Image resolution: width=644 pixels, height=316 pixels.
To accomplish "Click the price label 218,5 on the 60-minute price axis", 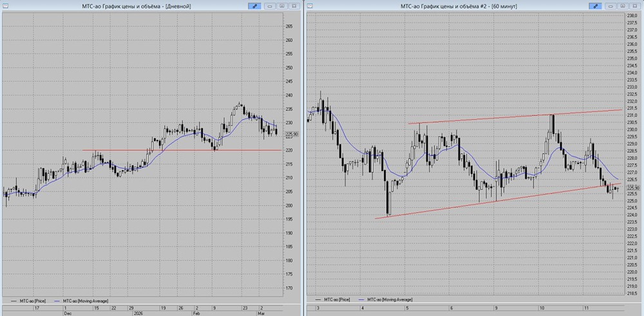I will pyautogui.click(x=633, y=293).
